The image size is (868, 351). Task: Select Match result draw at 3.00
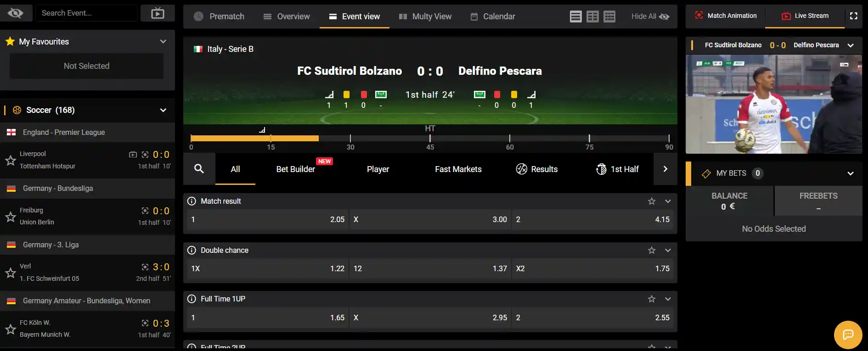[x=430, y=219]
